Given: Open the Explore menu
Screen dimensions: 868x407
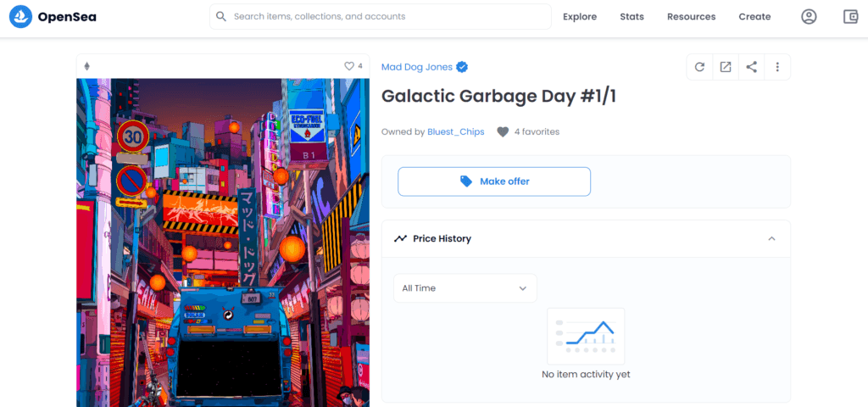Looking at the screenshot, I should pos(580,17).
